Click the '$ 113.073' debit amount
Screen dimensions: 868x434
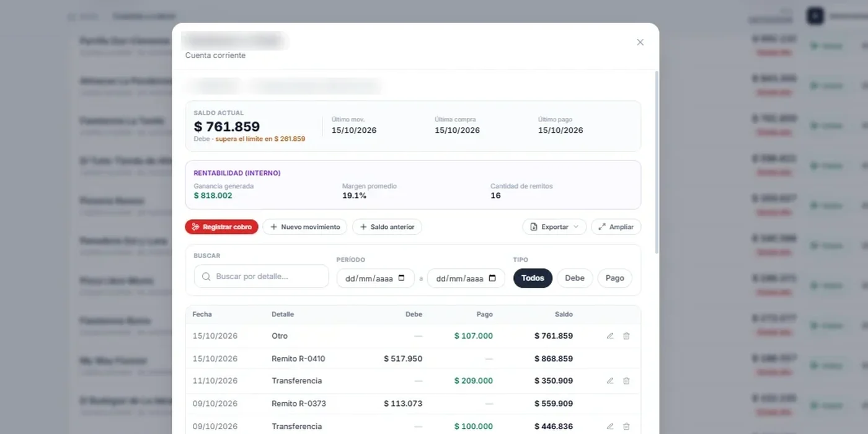(x=403, y=404)
